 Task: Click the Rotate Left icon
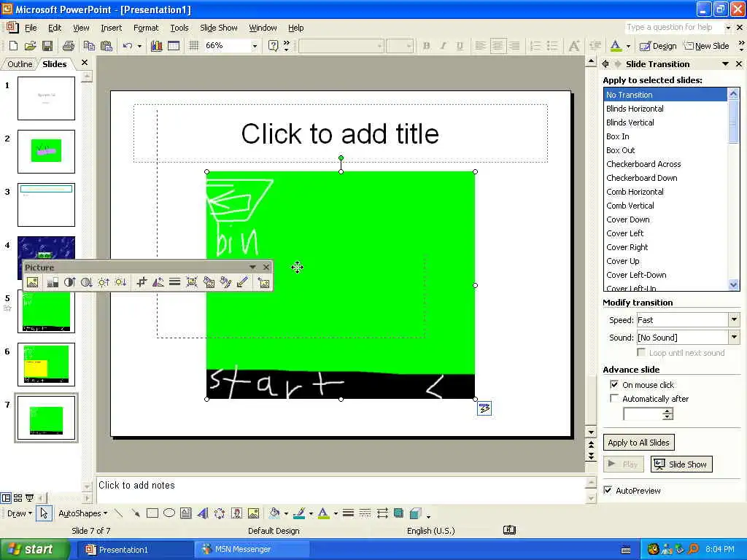[x=158, y=282]
